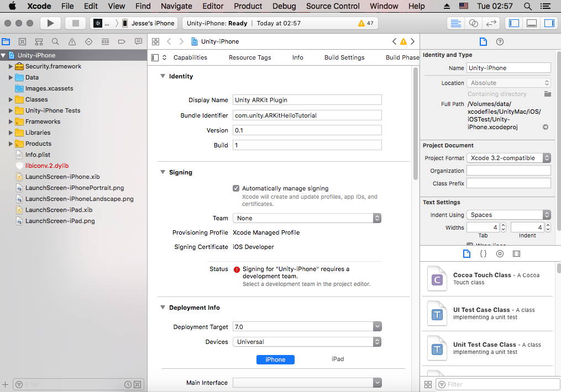The width and height of the screenshot is (561, 392).
Task: Open the Source Control navigator
Action: coord(22,42)
